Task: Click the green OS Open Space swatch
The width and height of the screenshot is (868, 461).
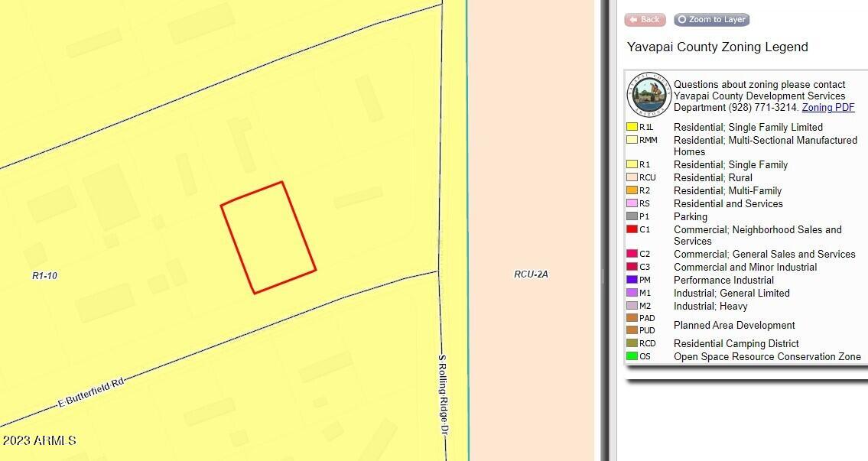Action: pos(632,356)
